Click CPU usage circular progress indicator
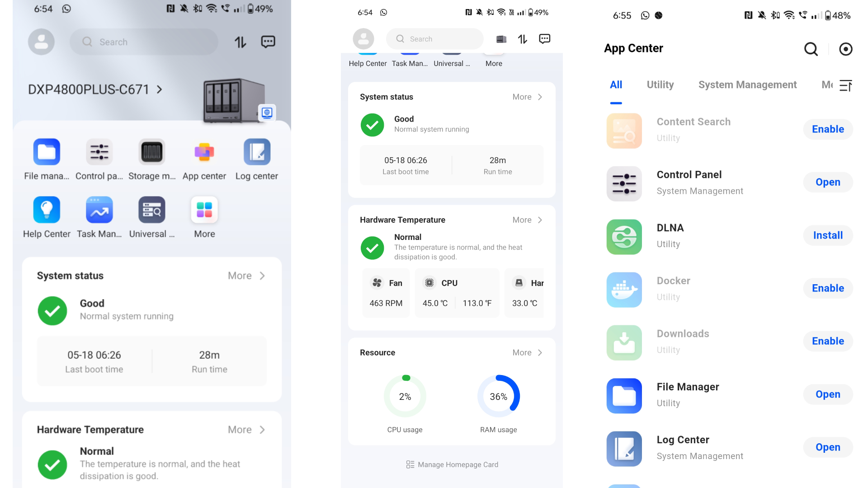This screenshot has height=488, width=868. tap(405, 396)
